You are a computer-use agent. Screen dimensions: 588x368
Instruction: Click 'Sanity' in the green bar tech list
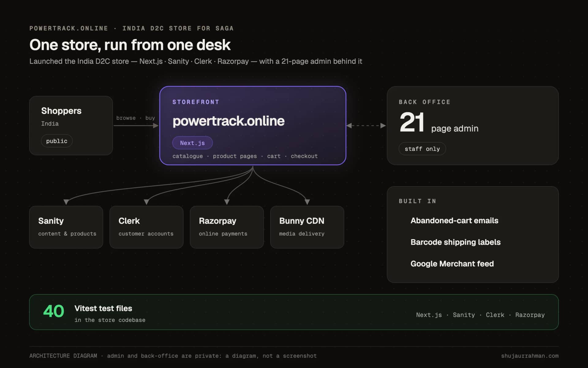tap(464, 315)
